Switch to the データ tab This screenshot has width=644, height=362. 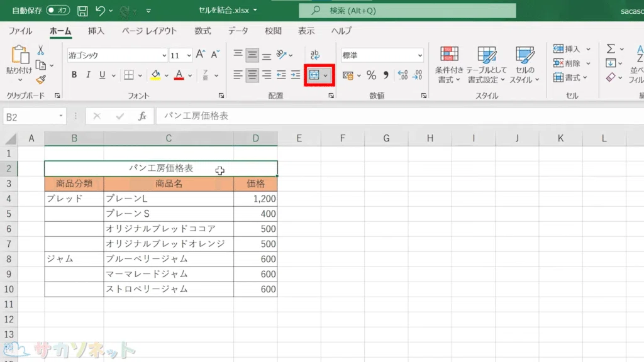(238, 31)
